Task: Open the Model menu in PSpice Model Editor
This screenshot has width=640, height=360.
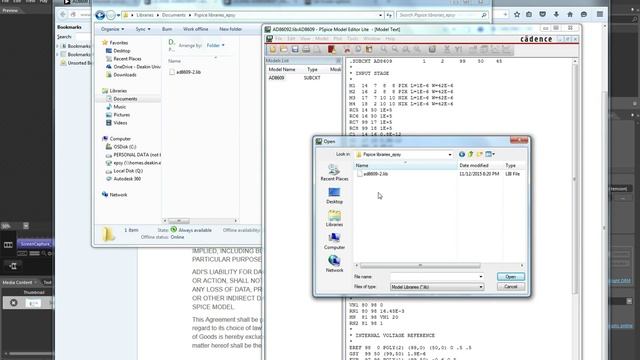Action: coord(322,39)
